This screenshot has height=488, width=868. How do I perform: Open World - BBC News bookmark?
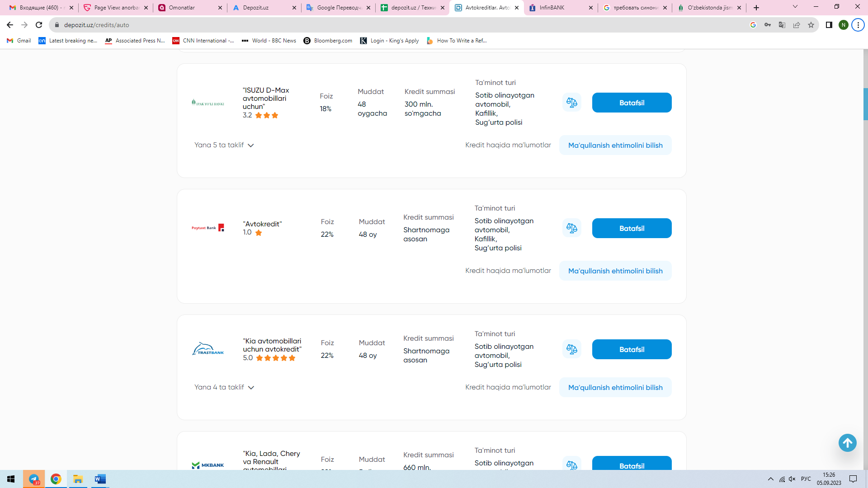pos(269,41)
